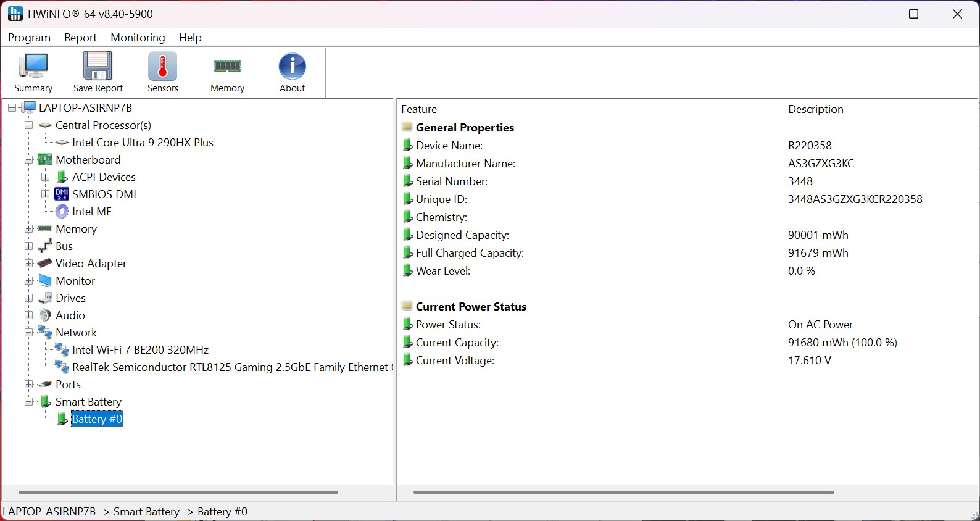Click the Drives tree icon
The image size is (980, 521).
[x=45, y=298]
